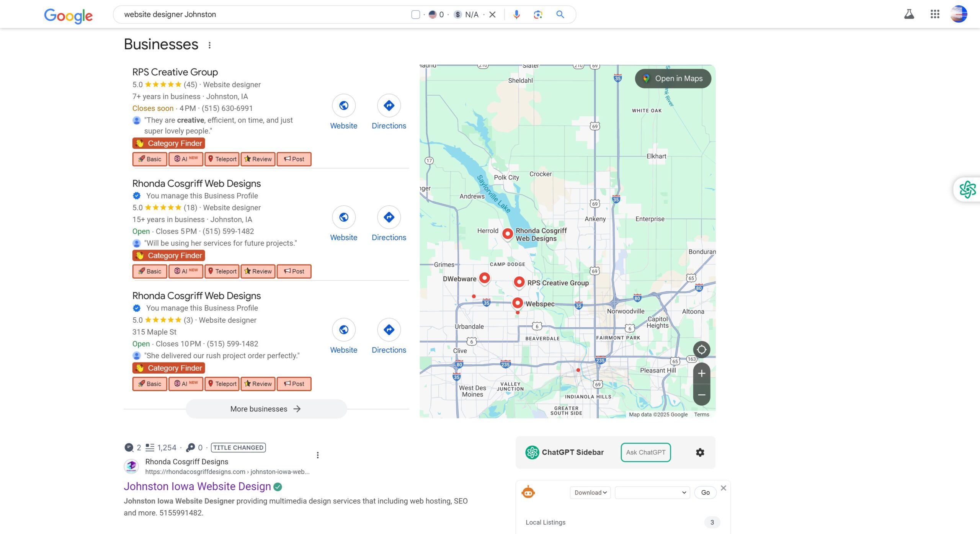
Task: Click the TITLE CHANGED badge
Action: 238,447
